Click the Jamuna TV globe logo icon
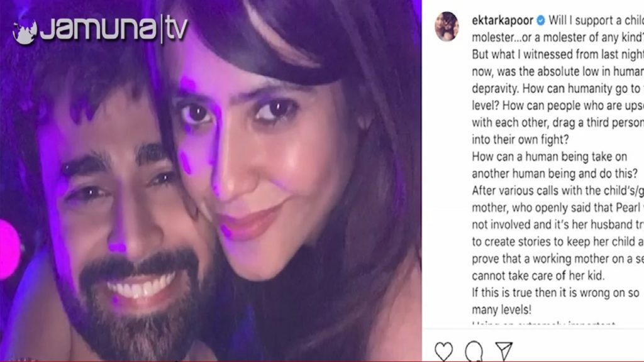The width and height of the screenshot is (644, 362). [x=25, y=32]
